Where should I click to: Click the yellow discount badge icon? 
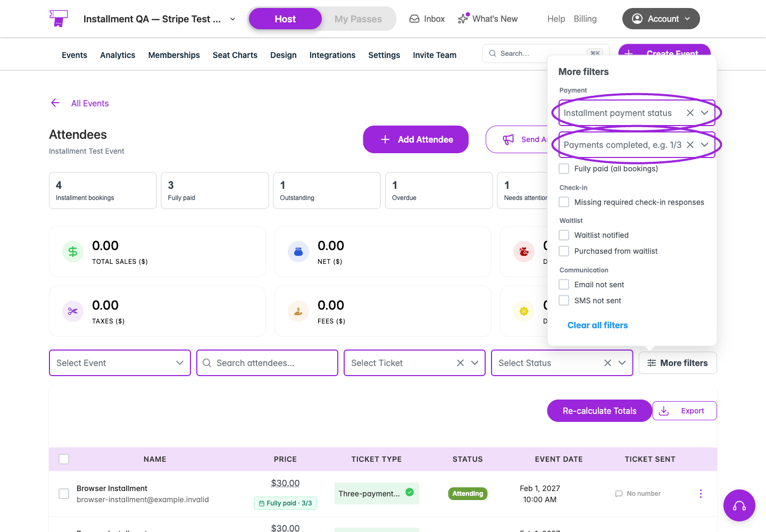pos(524,311)
